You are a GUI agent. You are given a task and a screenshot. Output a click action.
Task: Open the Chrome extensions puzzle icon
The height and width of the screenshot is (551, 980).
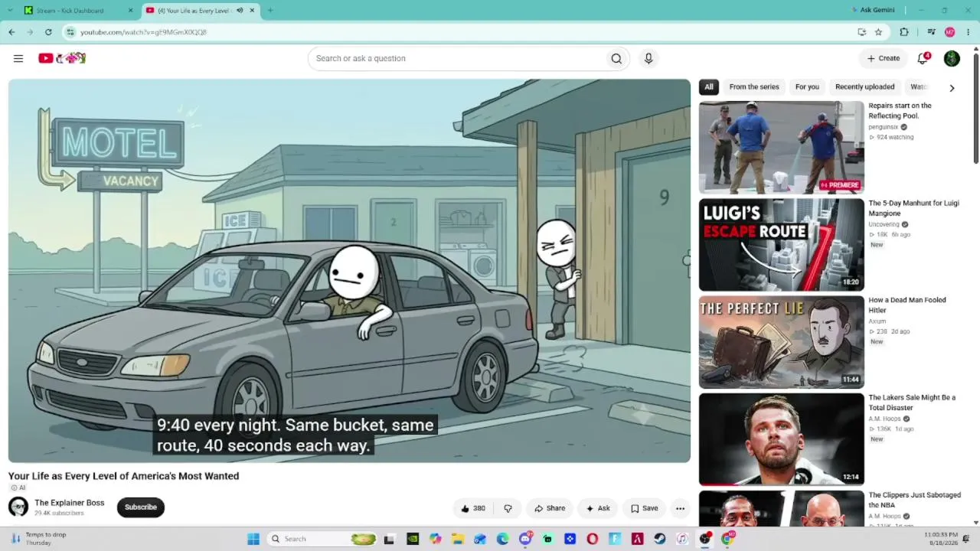pos(904,32)
